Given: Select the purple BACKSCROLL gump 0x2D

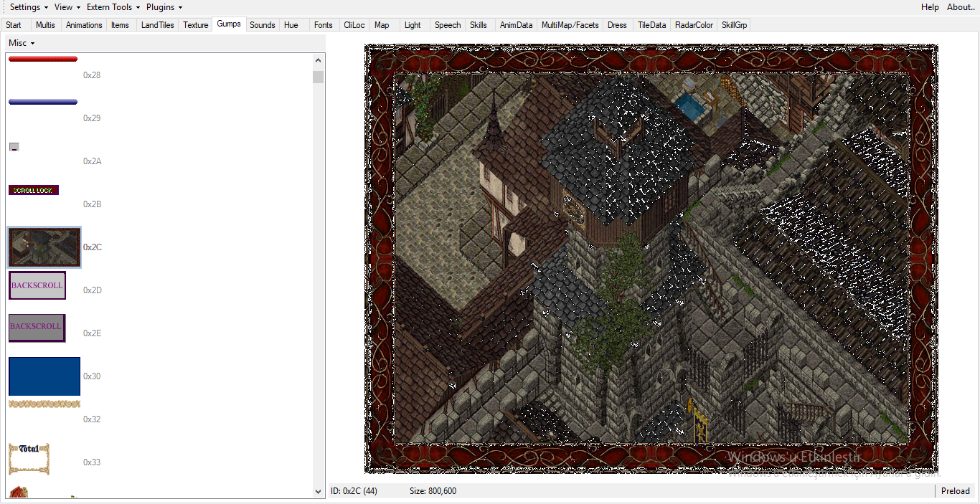Looking at the screenshot, I should (37, 285).
